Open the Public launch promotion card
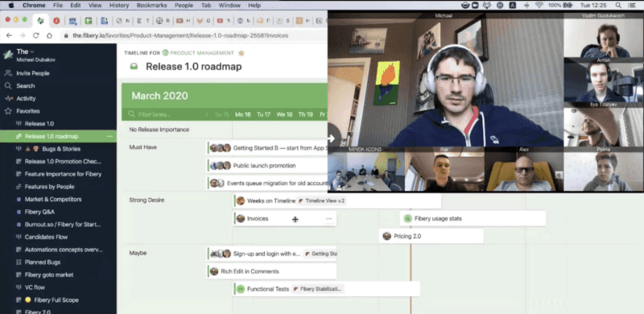Screen dimensions: 644x314 [267, 166]
